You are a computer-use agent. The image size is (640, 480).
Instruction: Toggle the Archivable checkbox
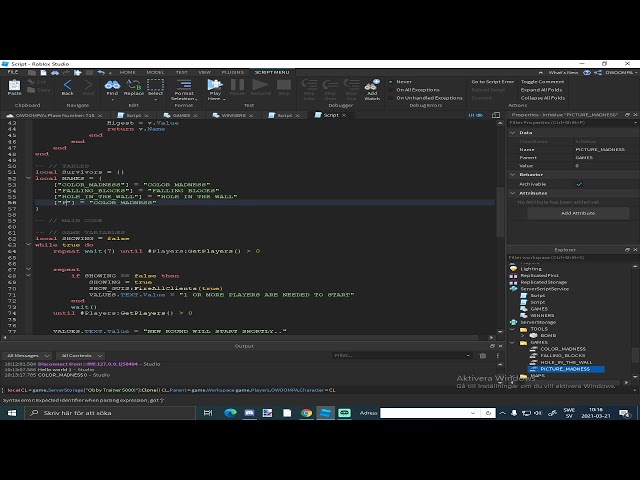(x=579, y=184)
